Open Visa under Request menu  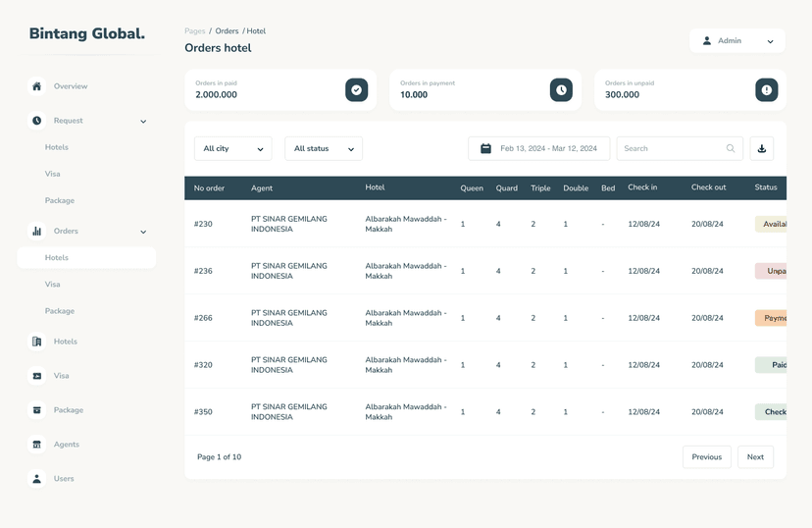click(52, 174)
